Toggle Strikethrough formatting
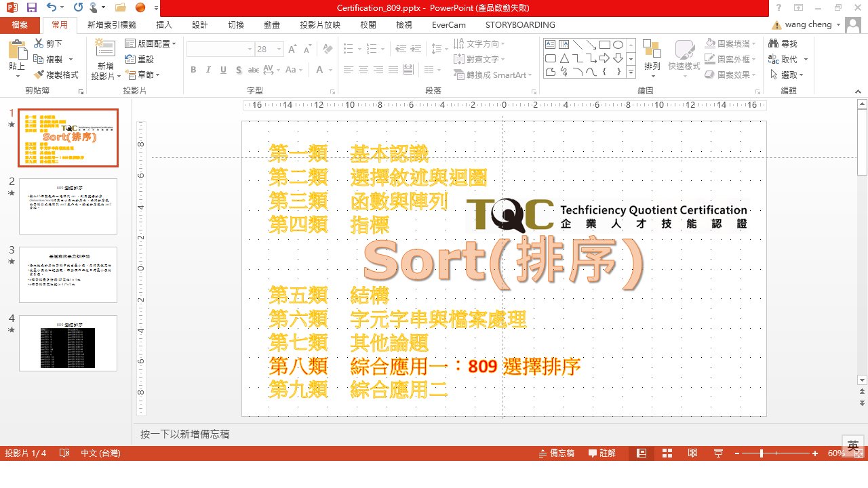 point(254,70)
